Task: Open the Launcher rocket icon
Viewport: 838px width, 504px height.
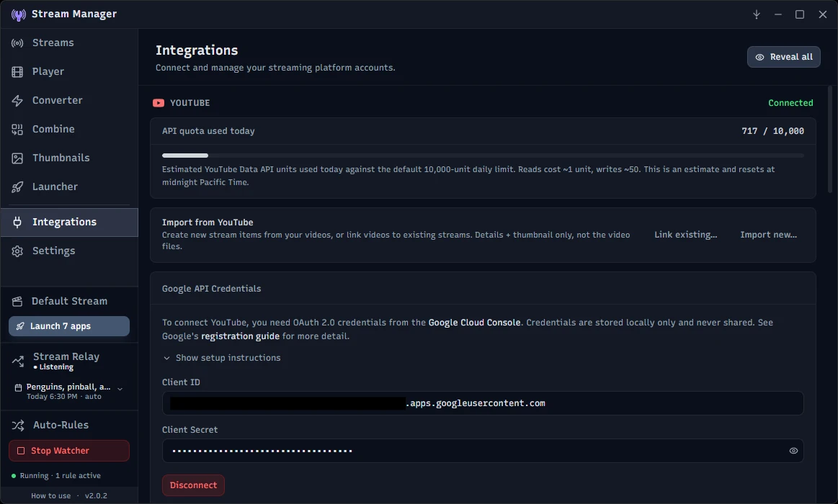Action: click(17, 187)
